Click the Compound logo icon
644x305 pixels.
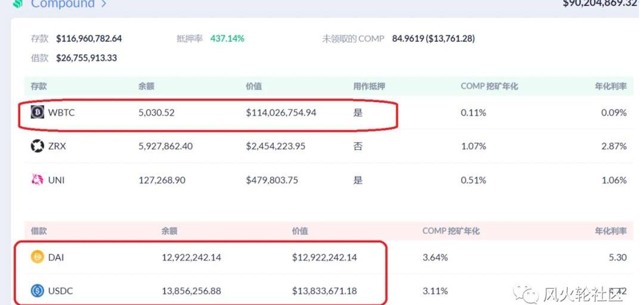pos(18,4)
